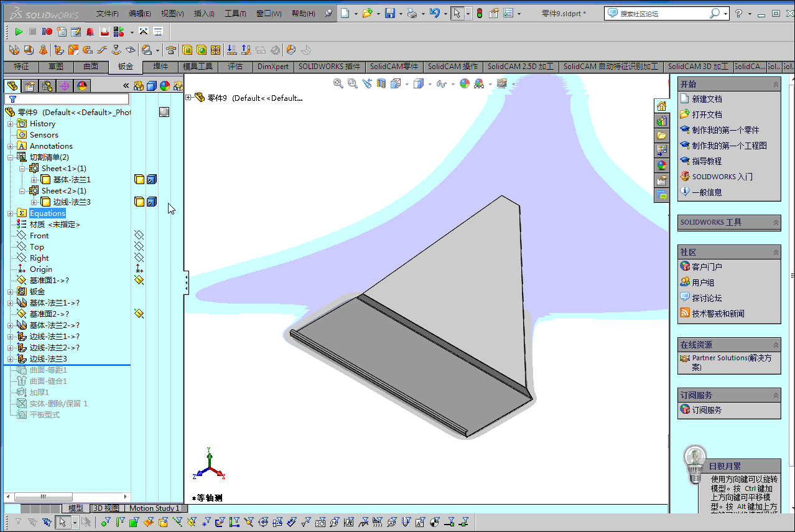Switch to the 草图 tab

coord(56,66)
